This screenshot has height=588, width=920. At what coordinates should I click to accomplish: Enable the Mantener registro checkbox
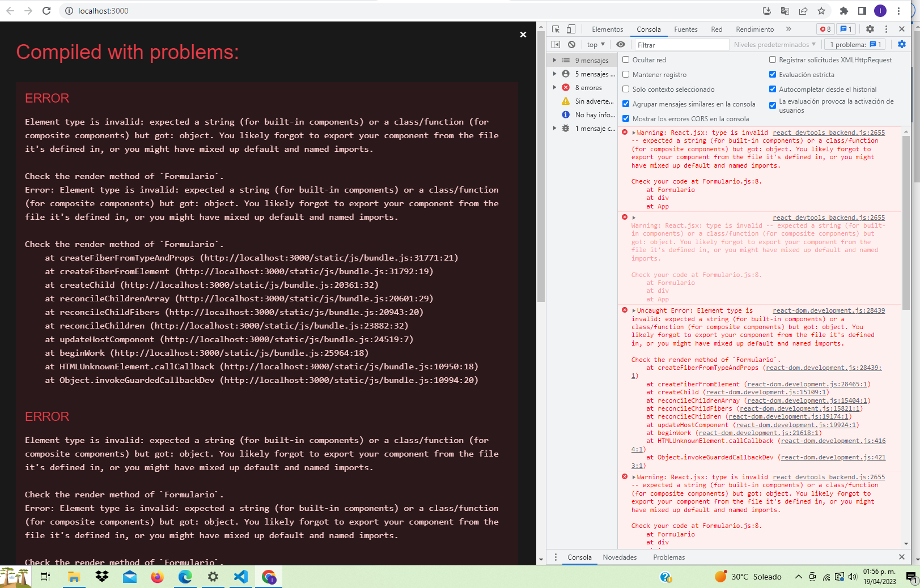click(626, 74)
